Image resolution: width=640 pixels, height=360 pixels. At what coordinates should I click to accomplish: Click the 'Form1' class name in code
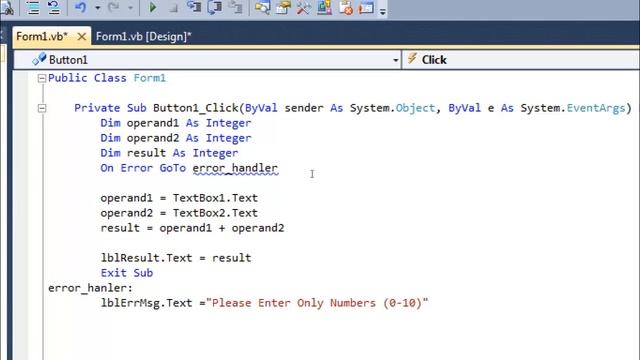150,78
